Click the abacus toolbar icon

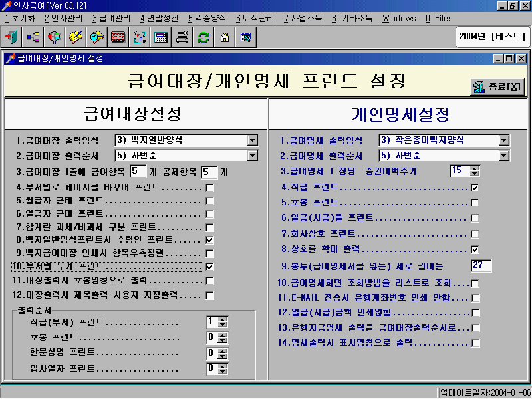[x=118, y=37]
